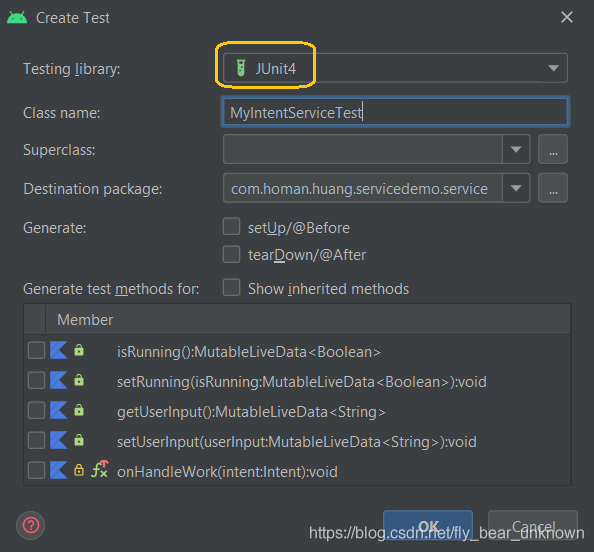Open the help question mark button

pyautogui.click(x=31, y=525)
